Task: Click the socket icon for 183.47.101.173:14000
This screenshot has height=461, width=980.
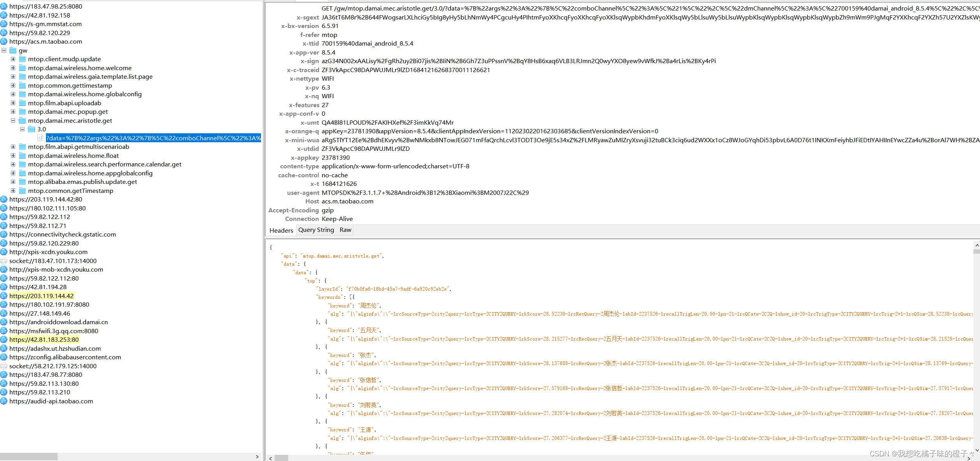Action: coord(4,261)
